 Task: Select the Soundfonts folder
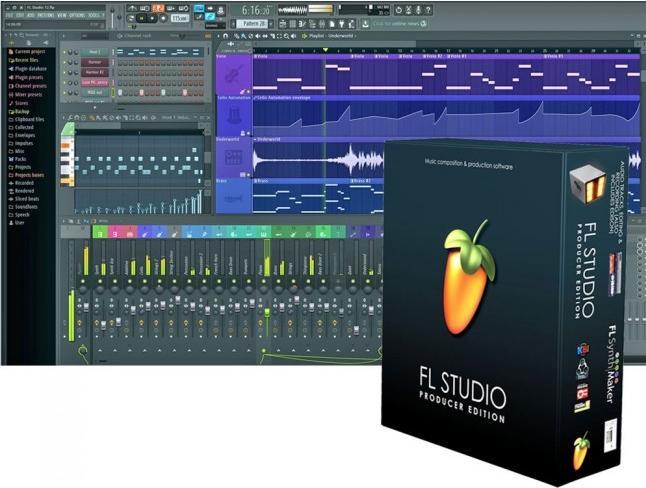(23, 207)
